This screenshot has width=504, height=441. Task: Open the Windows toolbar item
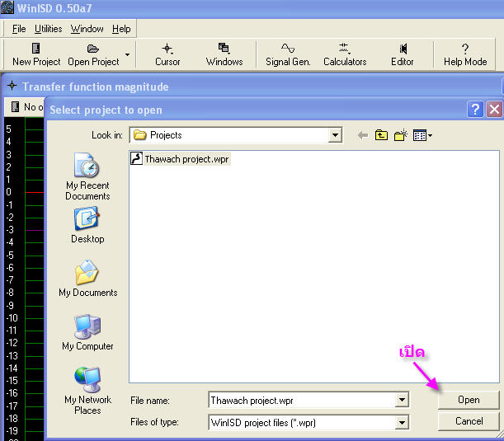coord(224,54)
